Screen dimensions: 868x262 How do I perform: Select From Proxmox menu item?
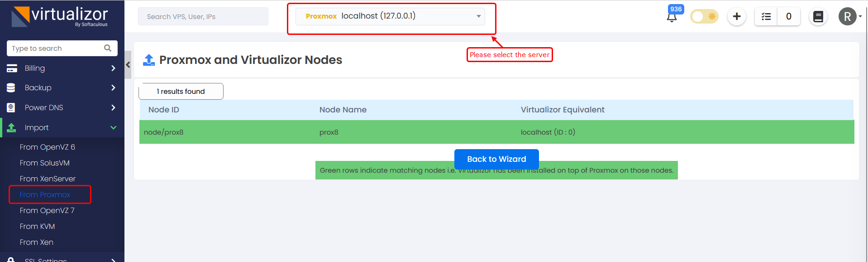45,194
